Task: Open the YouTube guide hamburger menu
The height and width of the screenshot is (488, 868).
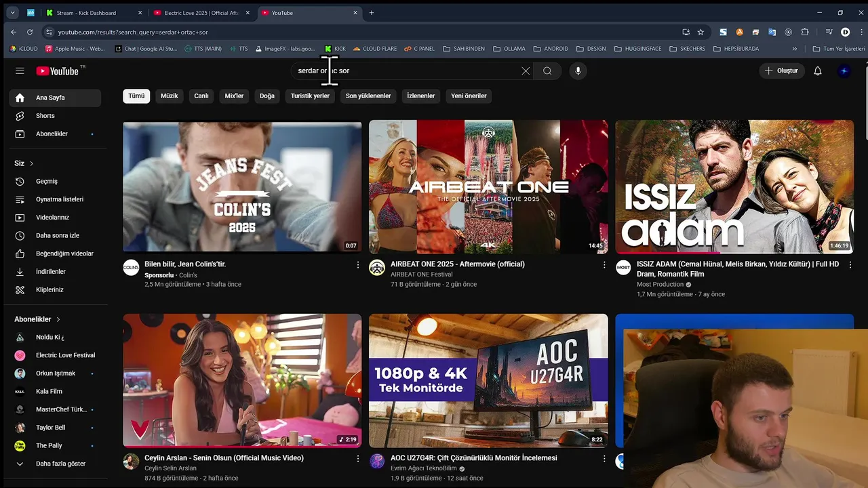Action: pos(20,70)
